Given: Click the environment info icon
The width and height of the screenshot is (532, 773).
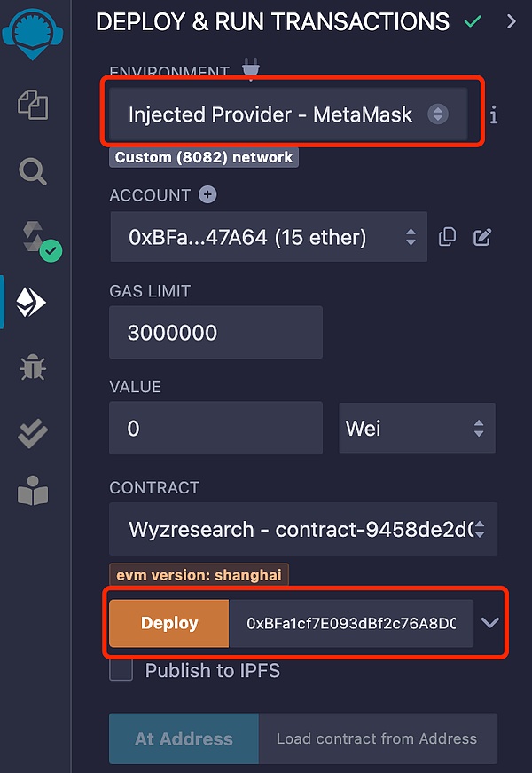Looking at the screenshot, I should [494, 114].
